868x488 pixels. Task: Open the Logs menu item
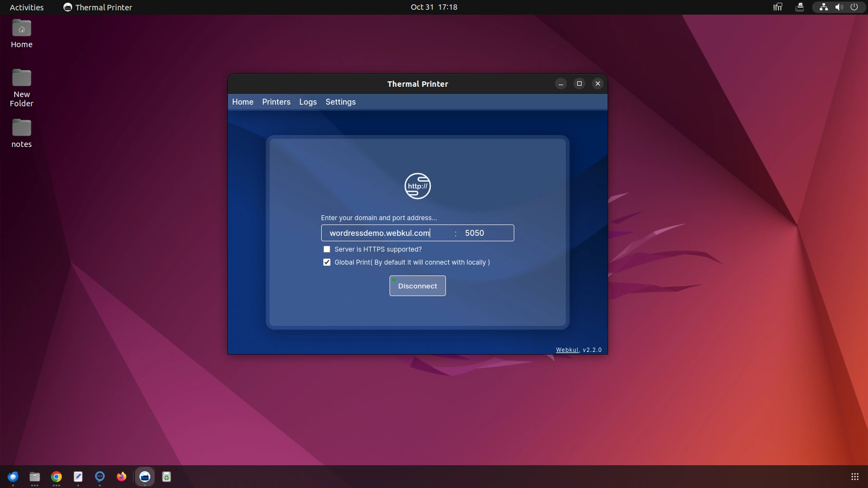coord(308,102)
